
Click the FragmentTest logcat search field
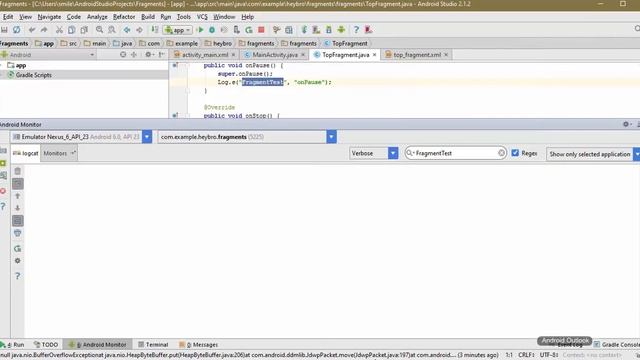(455, 153)
